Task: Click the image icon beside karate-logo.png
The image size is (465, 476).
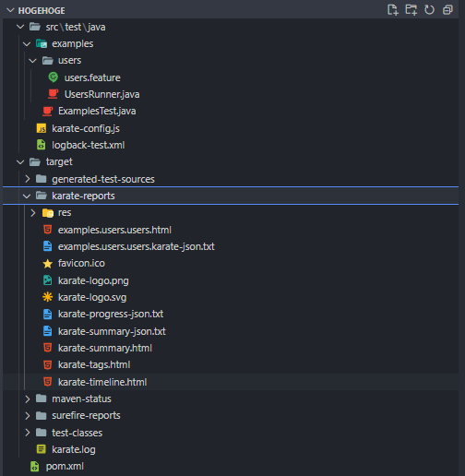Action: [47, 280]
